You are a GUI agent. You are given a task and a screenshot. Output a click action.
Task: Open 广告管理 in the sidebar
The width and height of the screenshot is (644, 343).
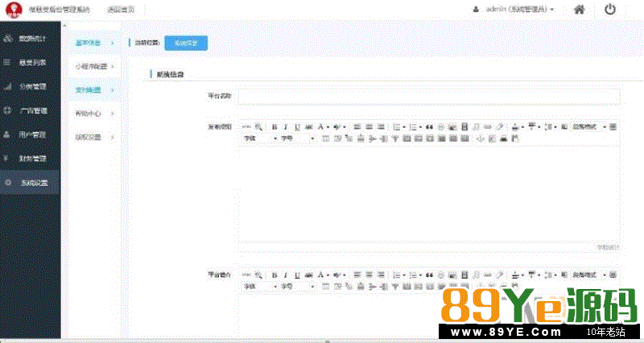[31, 110]
